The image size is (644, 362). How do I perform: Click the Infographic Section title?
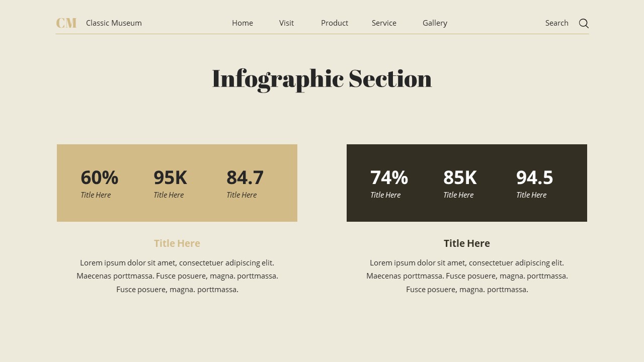(322, 79)
